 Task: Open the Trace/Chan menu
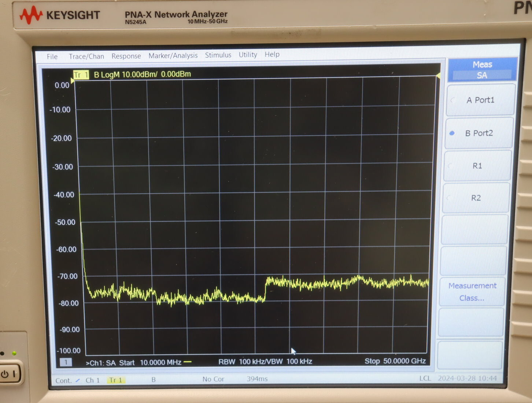click(86, 56)
